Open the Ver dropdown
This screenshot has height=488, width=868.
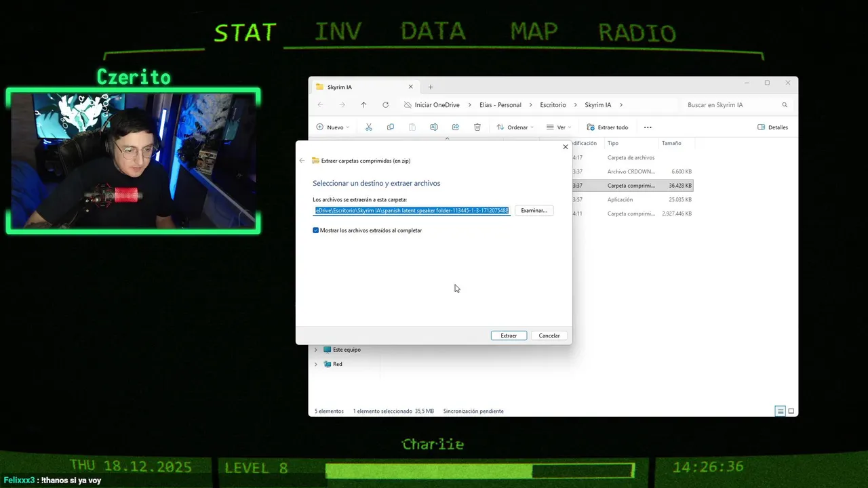point(559,127)
